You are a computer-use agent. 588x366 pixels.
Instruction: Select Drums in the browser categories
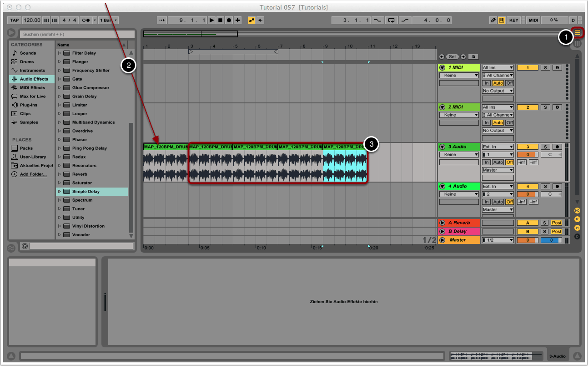click(26, 62)
